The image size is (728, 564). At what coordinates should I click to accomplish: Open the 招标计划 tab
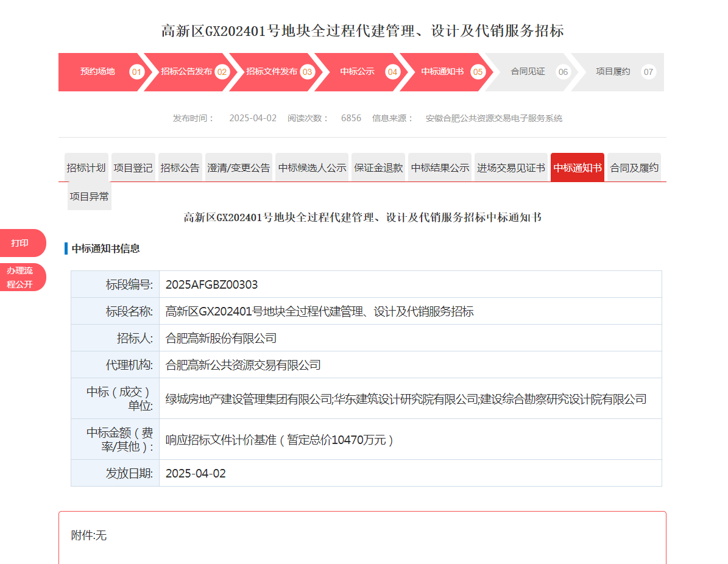tap(87, 167)
